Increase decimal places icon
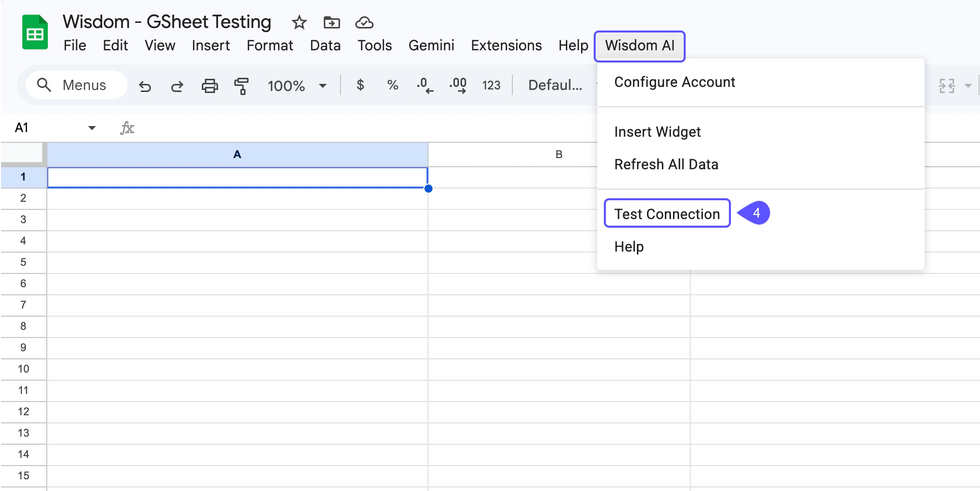Viewport: 980px width, 491px height. point(458,85)
